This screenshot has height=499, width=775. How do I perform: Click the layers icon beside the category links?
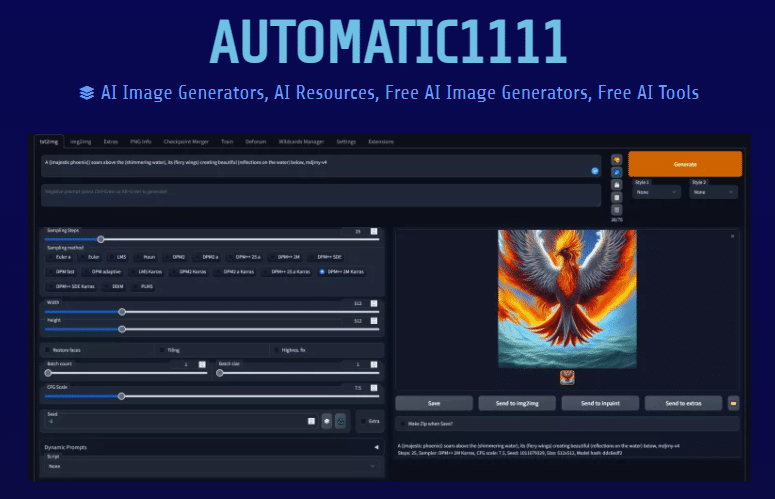tap(86, 93)
